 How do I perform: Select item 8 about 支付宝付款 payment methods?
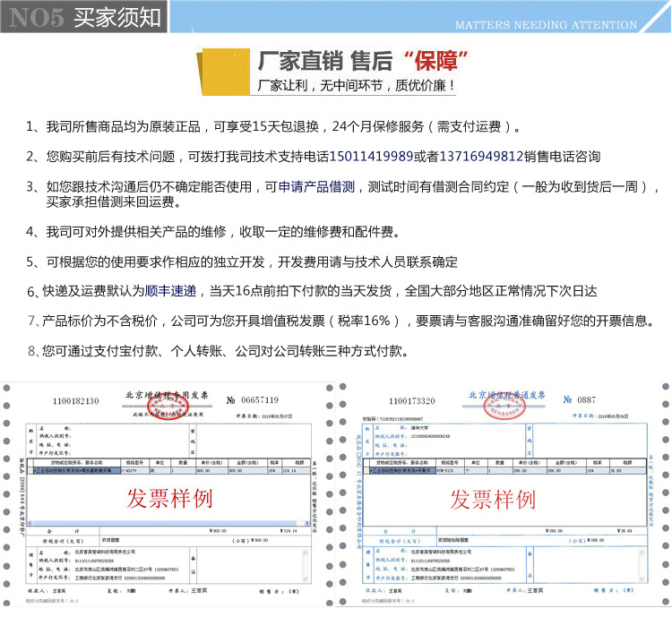coord(218,351)
